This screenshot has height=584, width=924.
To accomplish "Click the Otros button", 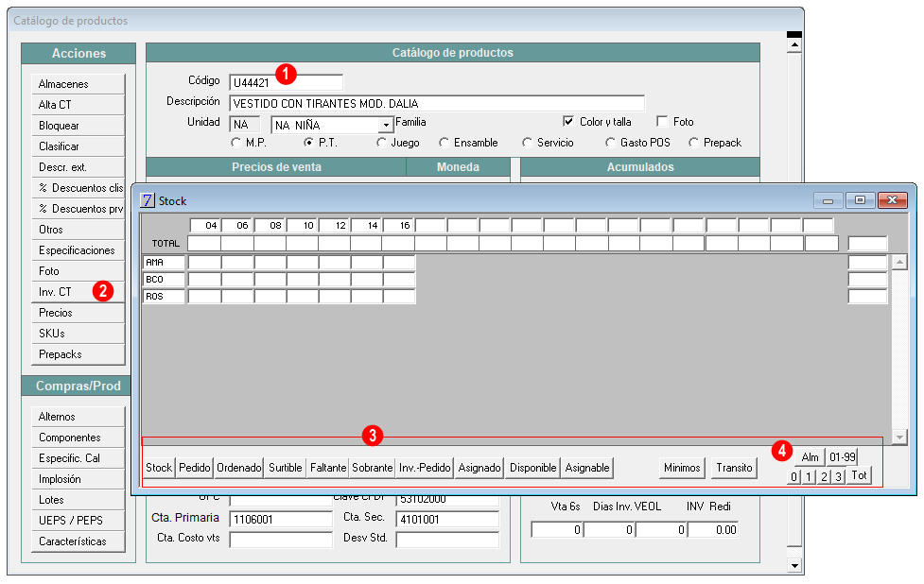I will pos(78,230).
